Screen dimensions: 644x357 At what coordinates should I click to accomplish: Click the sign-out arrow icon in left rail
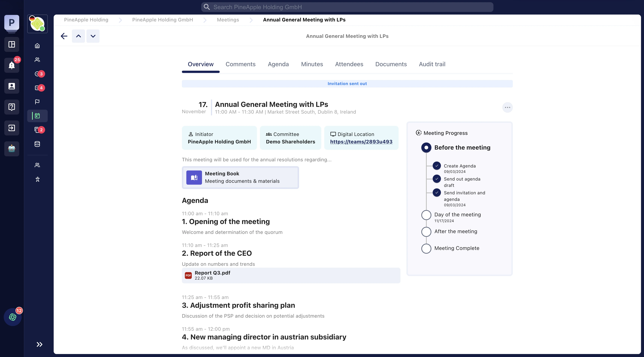click(12, 128)
